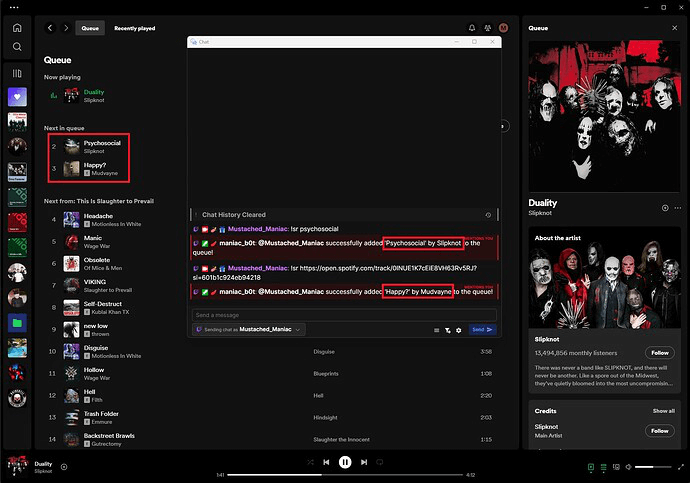Seek within the song progress bar
The height and width of the screenshot is (483, 690).
click(x=345, y=475)
